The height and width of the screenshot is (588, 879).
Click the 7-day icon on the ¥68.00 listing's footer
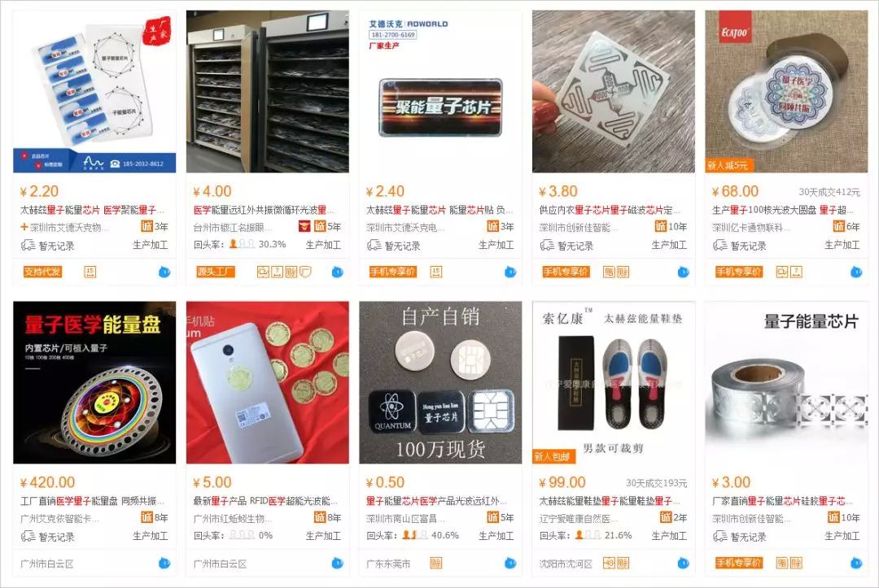click(x=796, y=272)
